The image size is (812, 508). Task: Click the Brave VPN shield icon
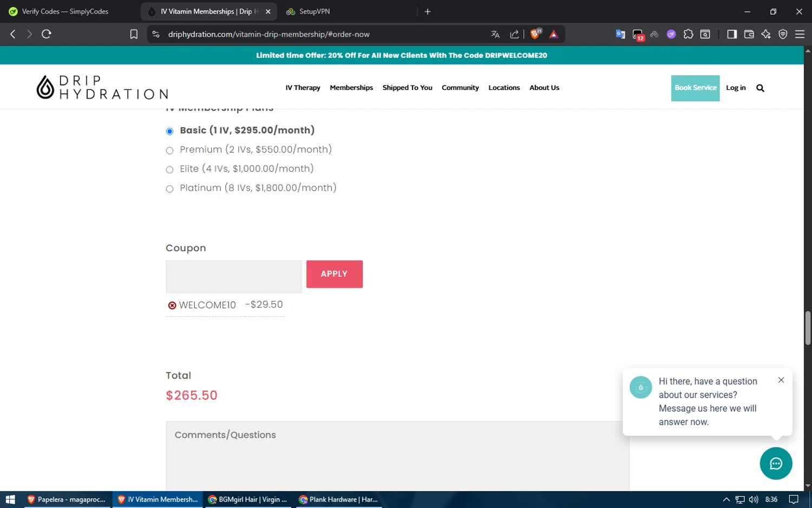point(783,34)
